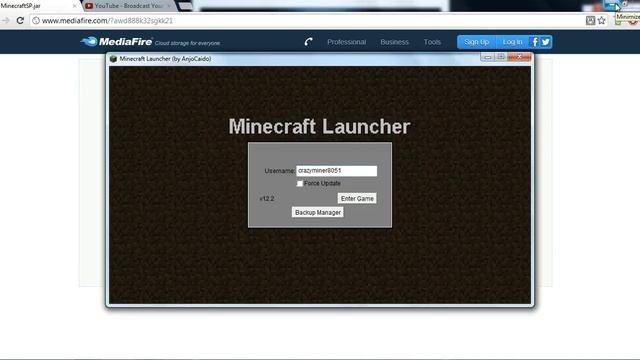Maximize the Minecraft Launcher window

pyautogui.click(x=501, y=57)
